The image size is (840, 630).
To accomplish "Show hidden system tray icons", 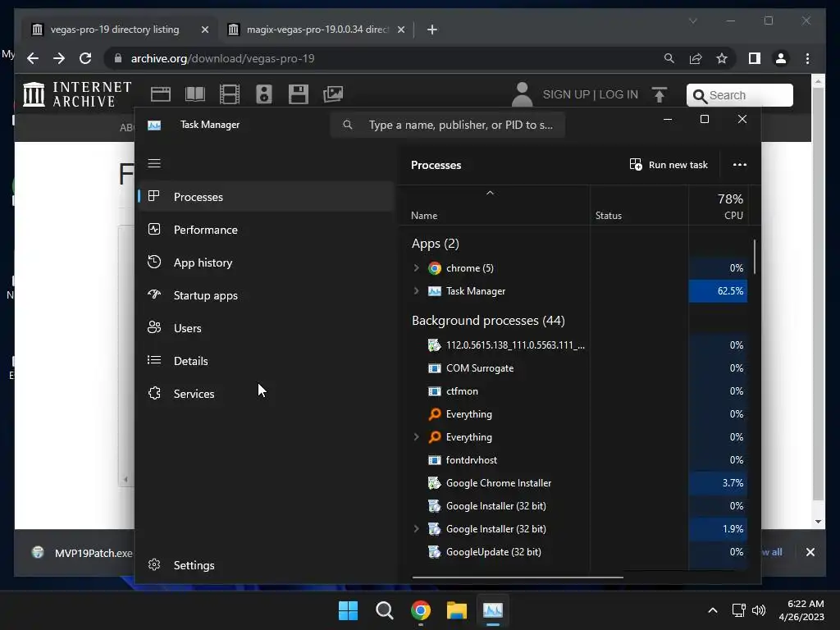I will point(713,610).
